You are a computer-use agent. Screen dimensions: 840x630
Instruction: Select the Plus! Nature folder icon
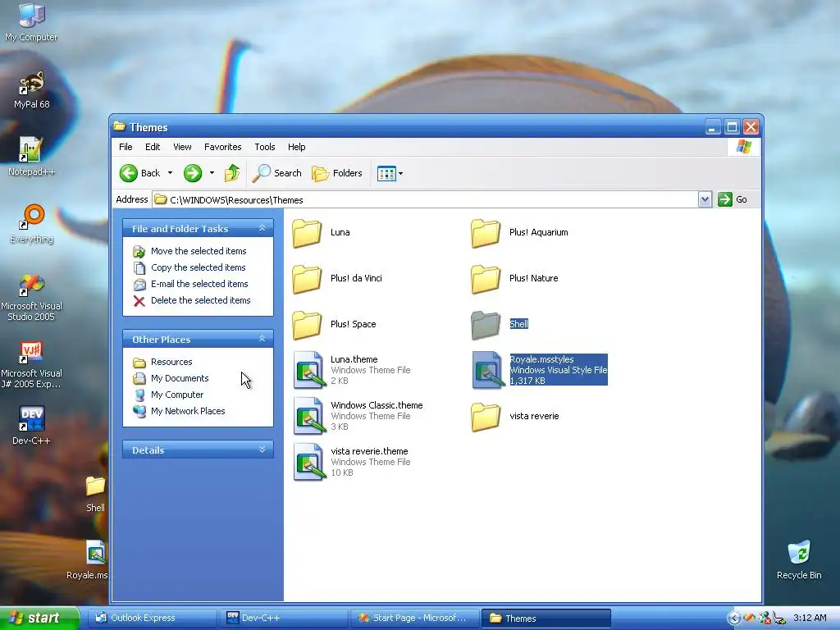coord(486,279)
